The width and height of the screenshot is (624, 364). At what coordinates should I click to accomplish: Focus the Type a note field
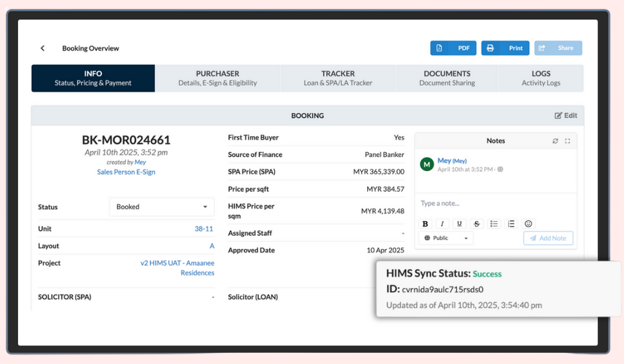tap(495, 204)
